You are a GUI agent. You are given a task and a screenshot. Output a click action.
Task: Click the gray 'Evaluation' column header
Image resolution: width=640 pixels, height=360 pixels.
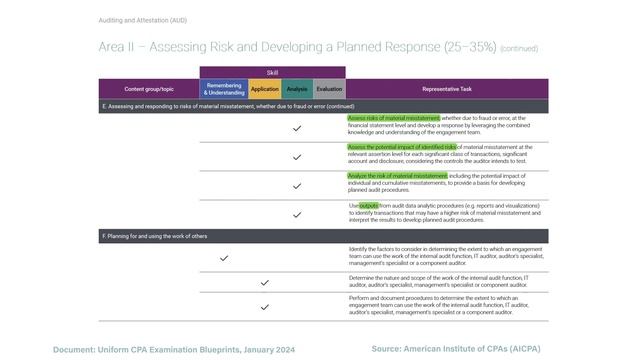coord(329,89)
